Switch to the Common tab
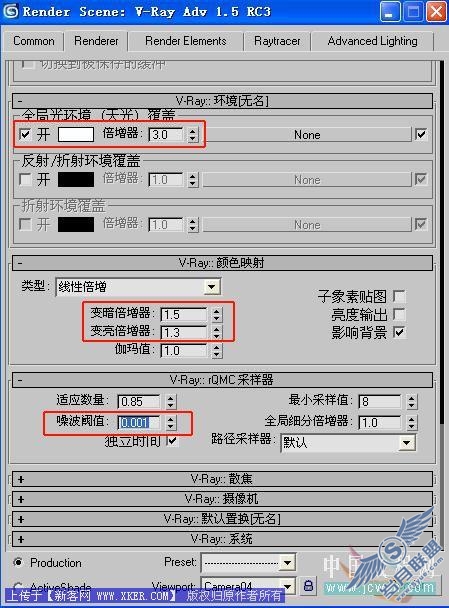The width and height of the screenshot is (449, 608). pos(34,41)
